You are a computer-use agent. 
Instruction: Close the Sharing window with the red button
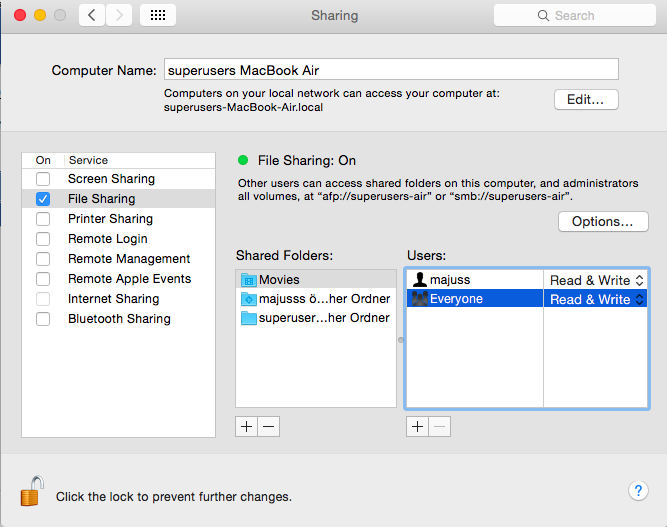pyautogui.click(x=20, y=15)
